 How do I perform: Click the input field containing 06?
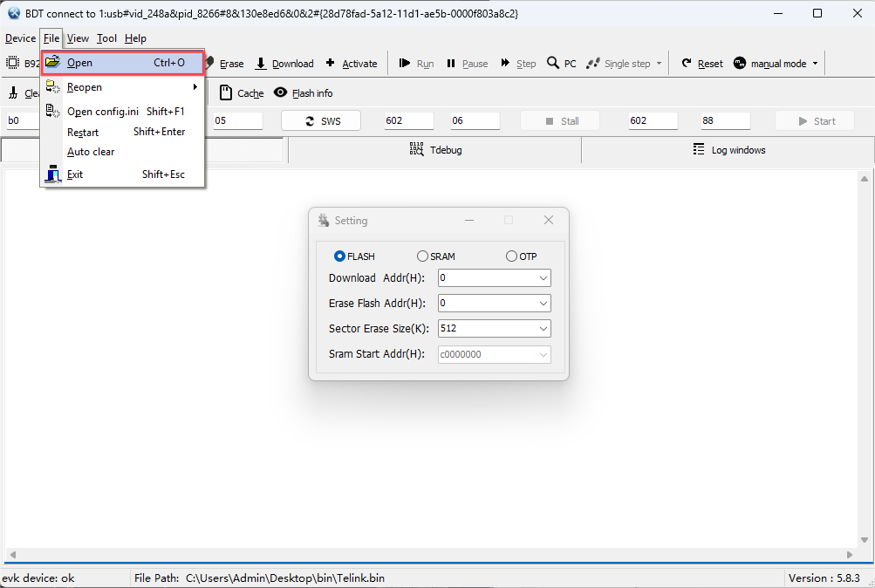point(475,120)
